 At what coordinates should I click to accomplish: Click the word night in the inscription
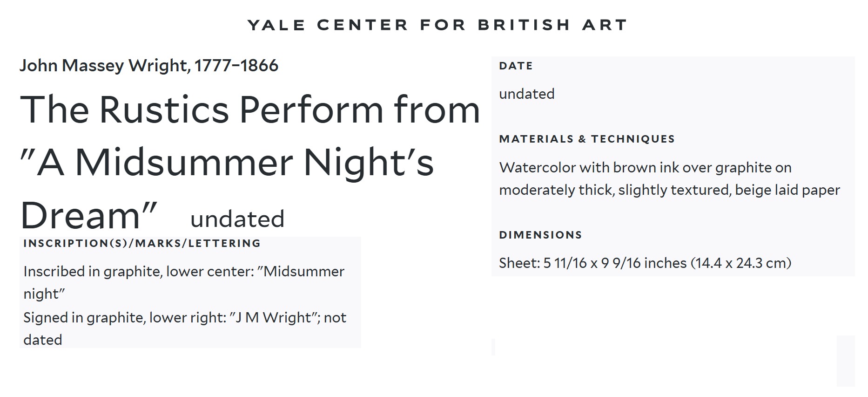point(44,294)
